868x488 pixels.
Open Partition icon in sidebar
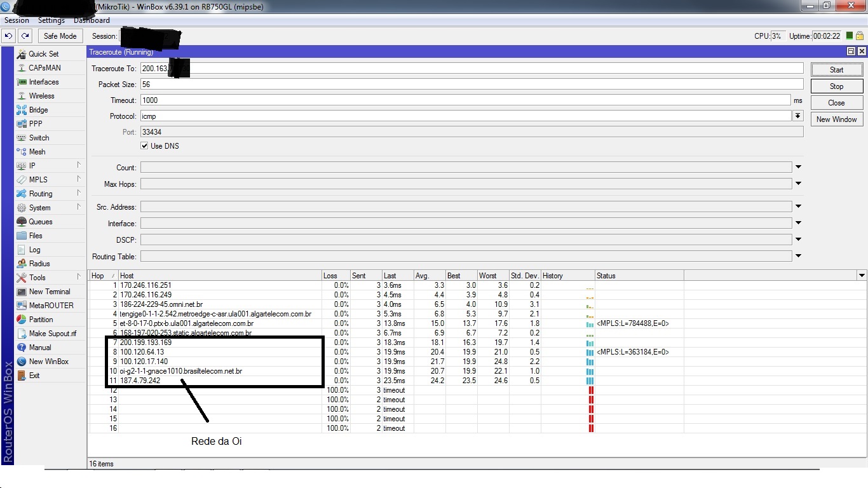coord(22,320)
